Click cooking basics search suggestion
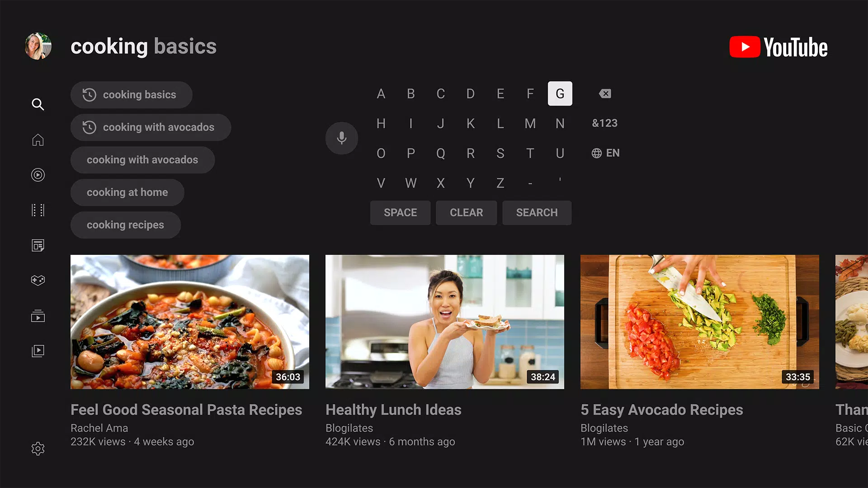Screen dimensions: 868x488 pyautogui.click(x=132, y=94)
